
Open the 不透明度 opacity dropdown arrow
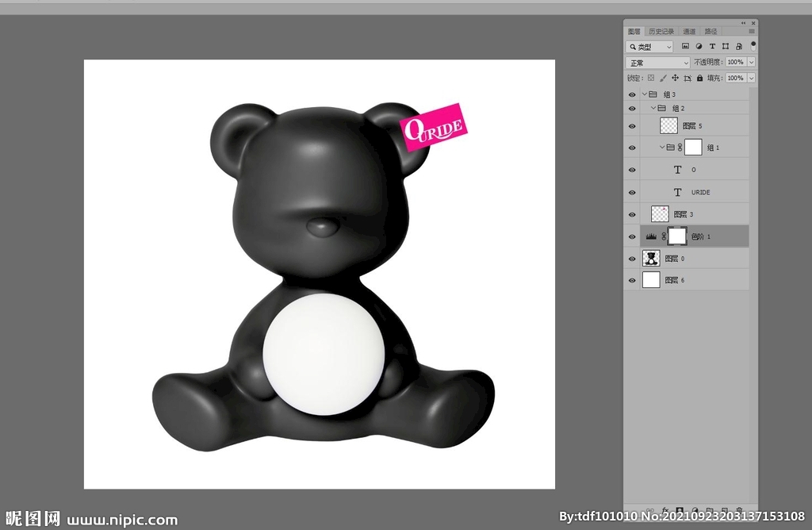(751, 63)
